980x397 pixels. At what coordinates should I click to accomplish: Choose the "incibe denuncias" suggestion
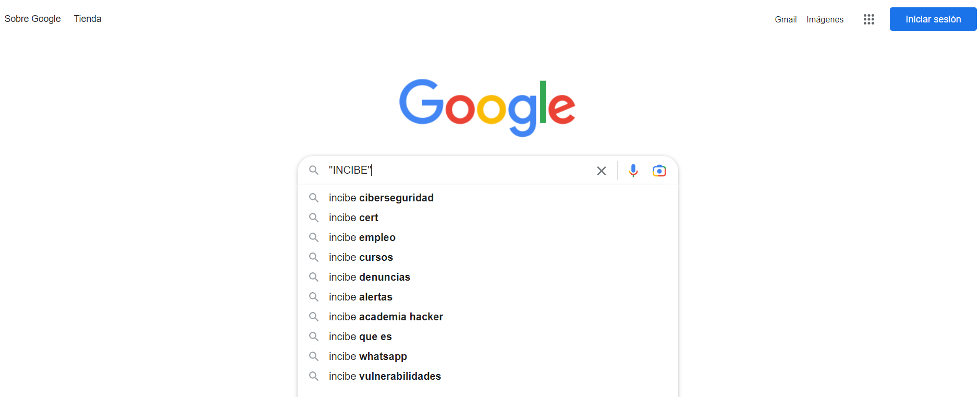(369, 277)
